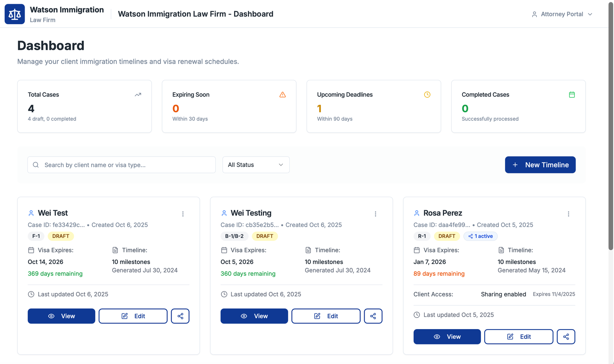Edit the Rosa Perez case

pos(518,337)
